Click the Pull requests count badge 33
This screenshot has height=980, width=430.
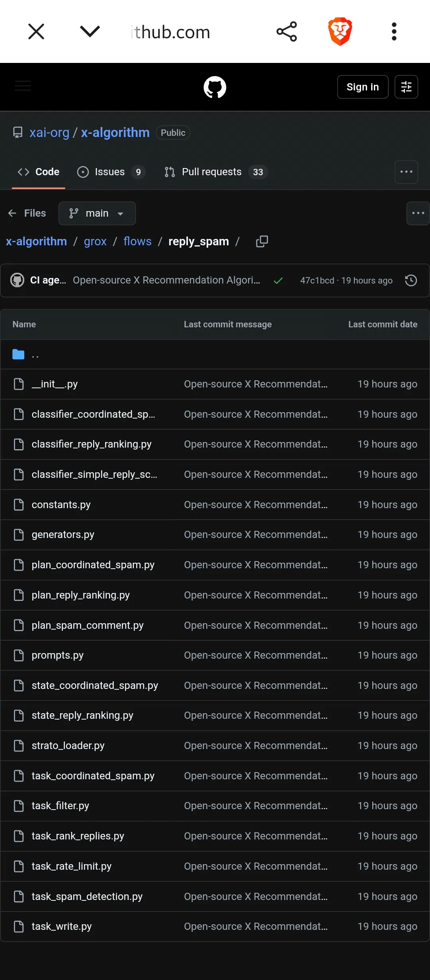coord(258,172)
